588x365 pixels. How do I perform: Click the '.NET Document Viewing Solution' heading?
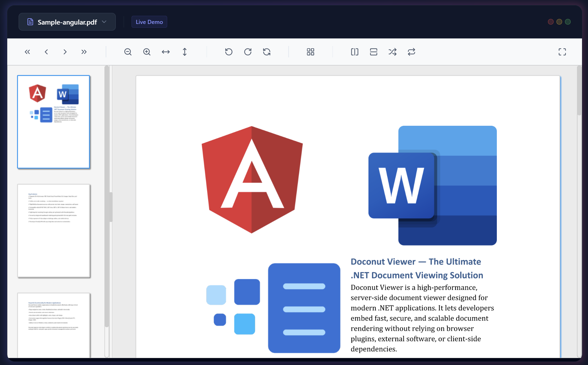click(x=417, y=275)
